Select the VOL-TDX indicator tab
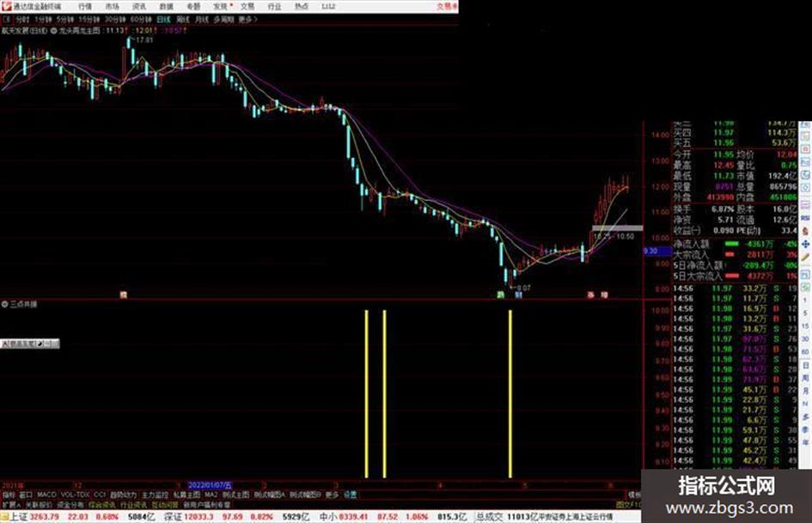Image resolution: width=812 pixels, height=523 pixels. 76,495
